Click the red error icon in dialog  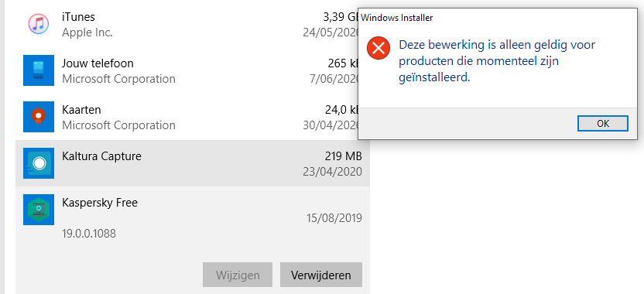379,48
